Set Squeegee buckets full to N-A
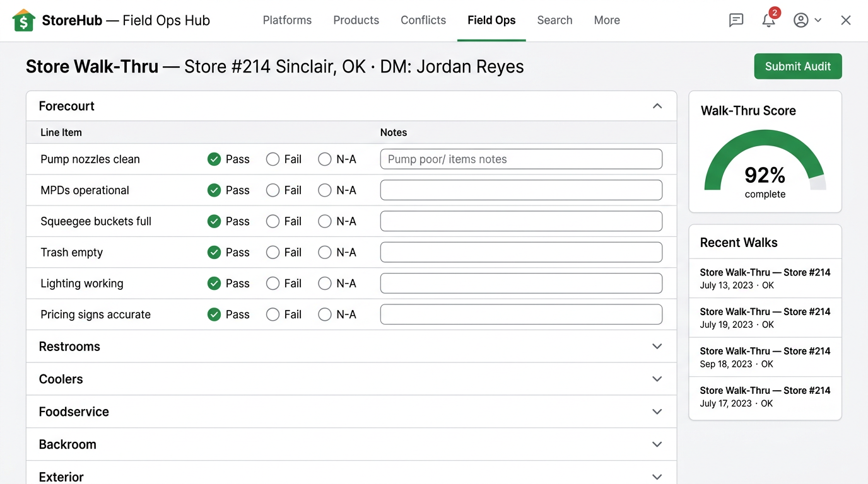868x484 pixels. 325,221
